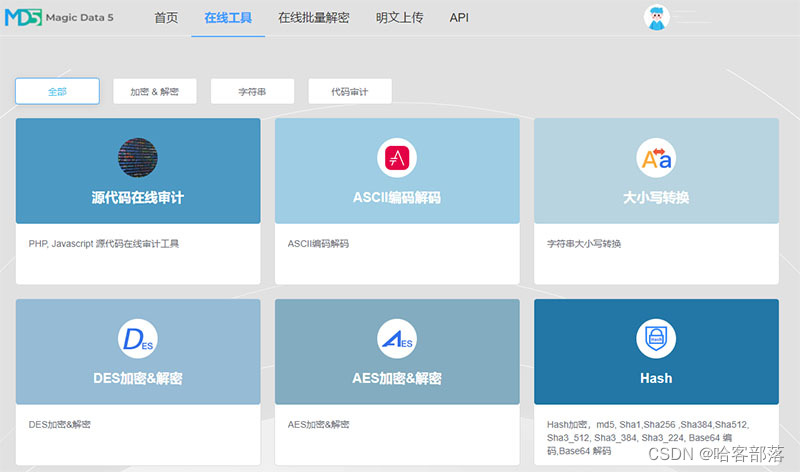The image size is (800, 472).
Task: Open the 大小写转换 card title
Action: (x=656, y=198)
